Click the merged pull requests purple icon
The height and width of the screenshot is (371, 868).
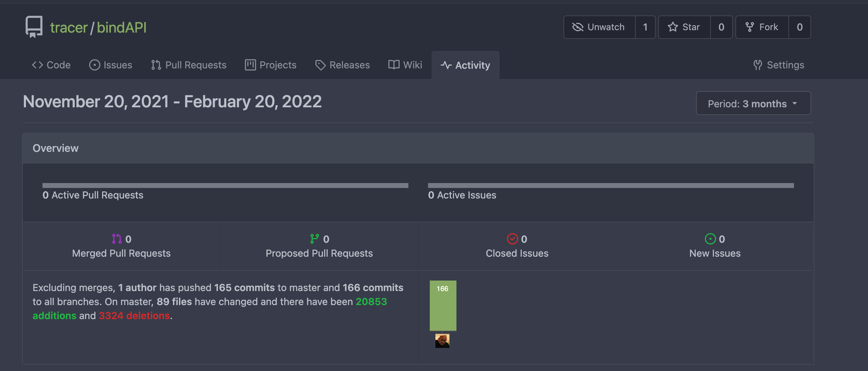click(116, 239)
